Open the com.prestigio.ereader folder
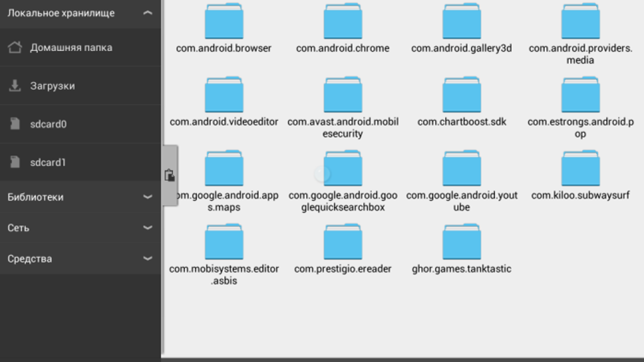Viewport: 644px width, 362px height. pos(343,243)
